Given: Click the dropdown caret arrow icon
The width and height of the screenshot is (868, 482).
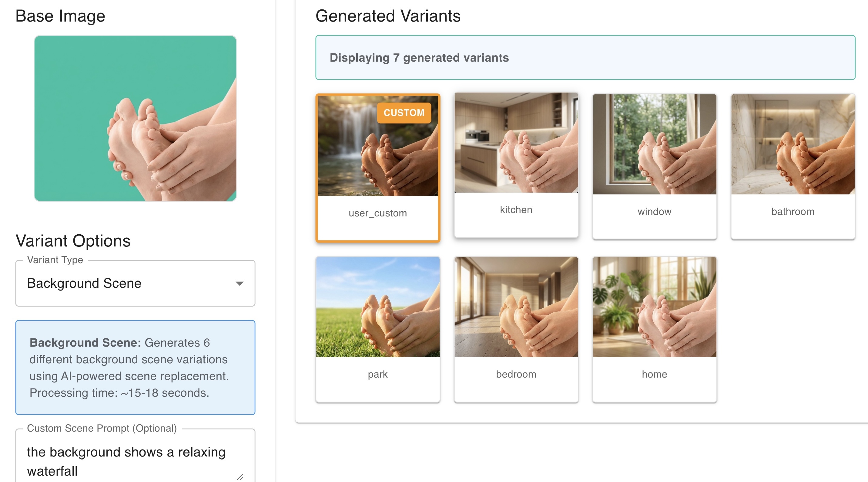Looking at the screenshot, I should (x=239, y=283).
